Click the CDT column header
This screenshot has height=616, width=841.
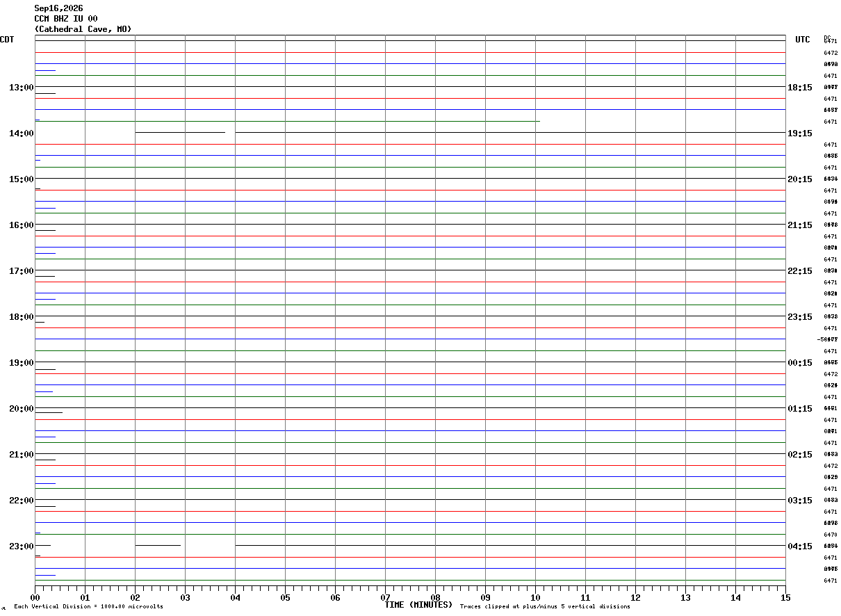[7, 40]
